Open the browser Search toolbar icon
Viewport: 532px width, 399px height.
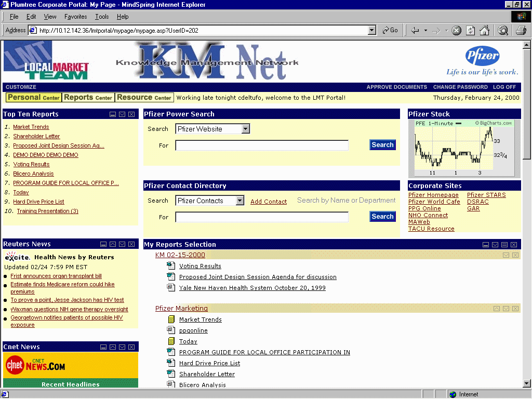pyautogui.click(x=503, y=31)
